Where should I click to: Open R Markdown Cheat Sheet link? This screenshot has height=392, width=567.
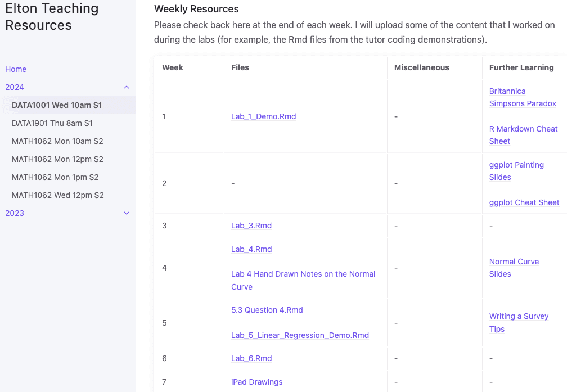coord(523,135)
